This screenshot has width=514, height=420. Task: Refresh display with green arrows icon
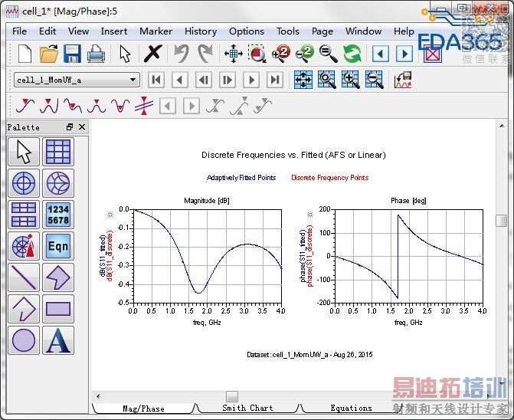pyautogui.click(x=352, y=54)
